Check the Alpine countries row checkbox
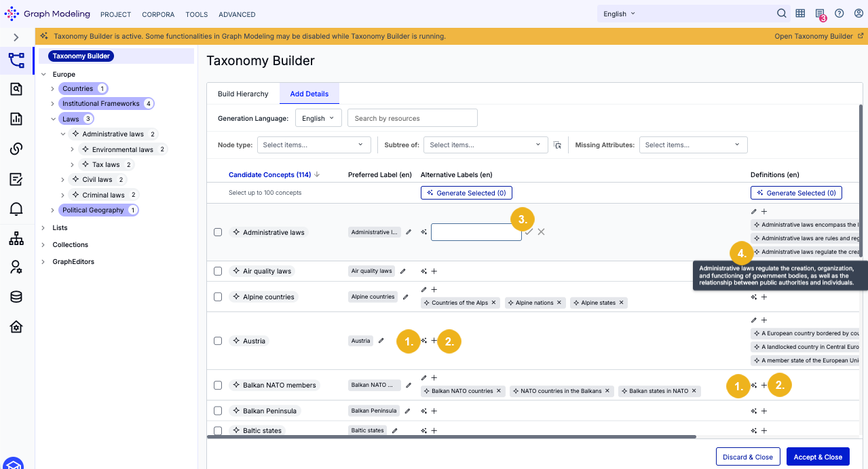This screenshot has width=868, height=469. [x=218, y=297]
